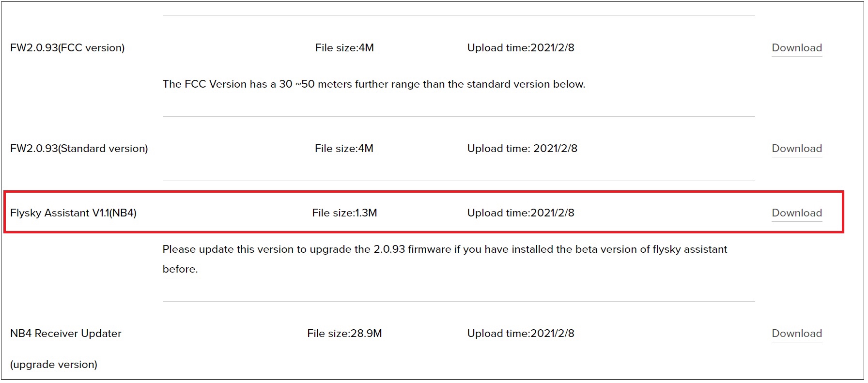The image size is (868, 383).
Task: Click upload time of FCC version firmware
Action: click(521, 48)
